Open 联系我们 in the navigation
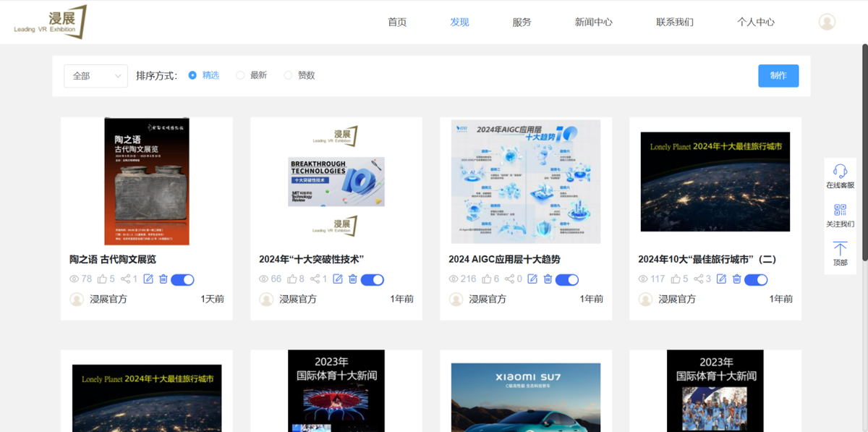Screen dimensions: 868x432 (x=675, y=22)
